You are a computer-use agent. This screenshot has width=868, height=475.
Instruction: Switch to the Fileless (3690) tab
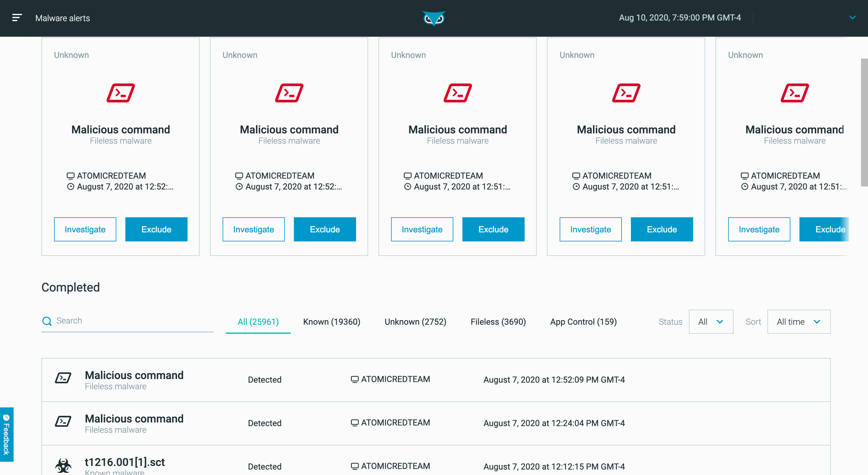click(x=498, y=322)
